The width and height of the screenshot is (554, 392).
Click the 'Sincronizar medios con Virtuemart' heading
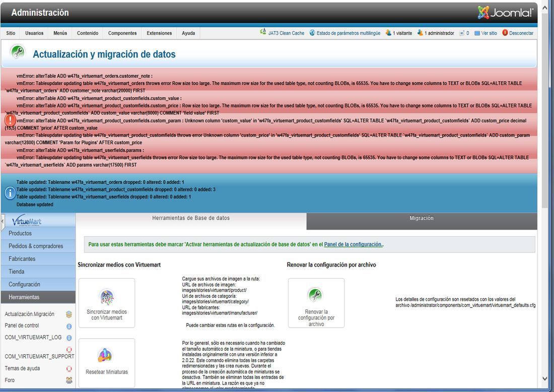coord(119,265)
